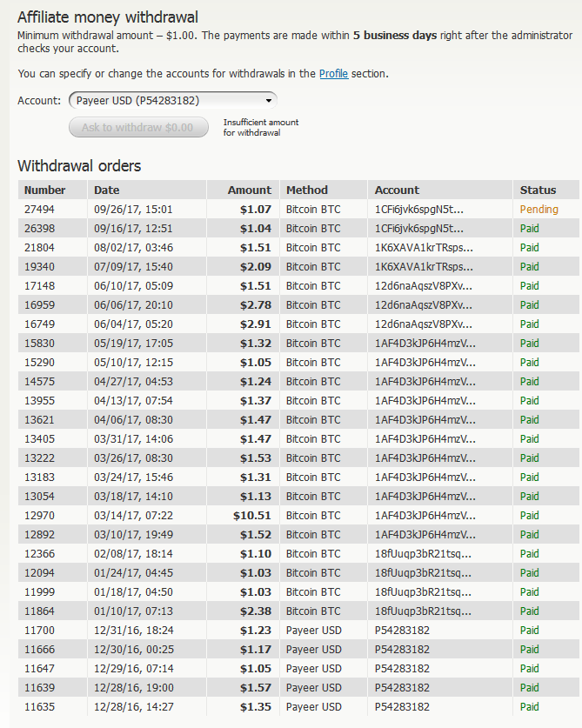Click the Profile link
582x728 pixels.
click(x=333, y=74)
